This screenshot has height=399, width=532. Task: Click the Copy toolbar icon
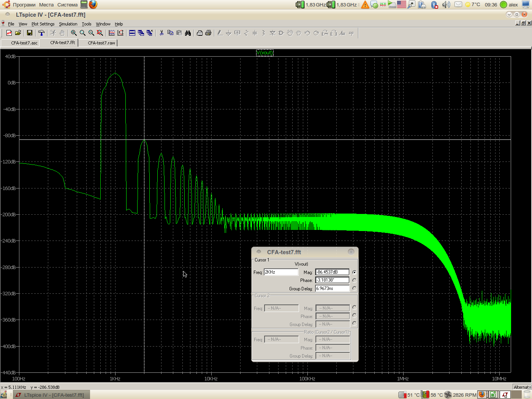(x=170, y=33)
